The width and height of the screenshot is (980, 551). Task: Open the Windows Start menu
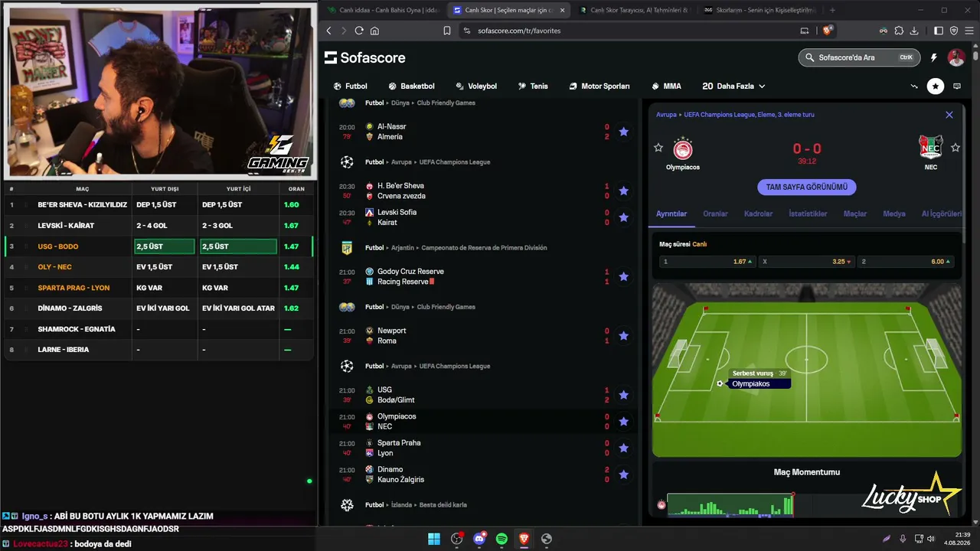tap(434, 539)
